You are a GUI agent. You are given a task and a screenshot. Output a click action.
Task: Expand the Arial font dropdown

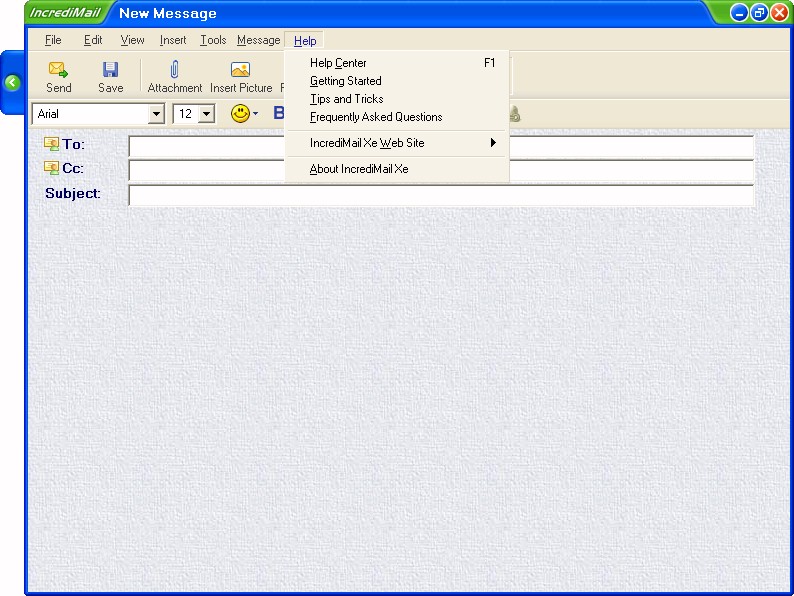(156, 114)
